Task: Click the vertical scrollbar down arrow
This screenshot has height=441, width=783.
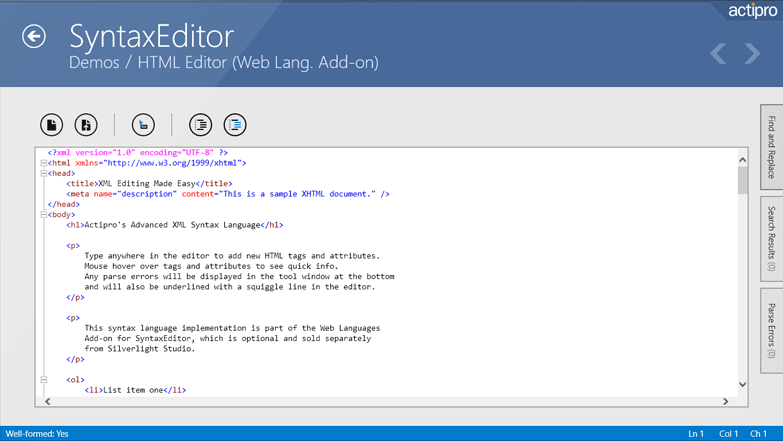Action: 743,385
